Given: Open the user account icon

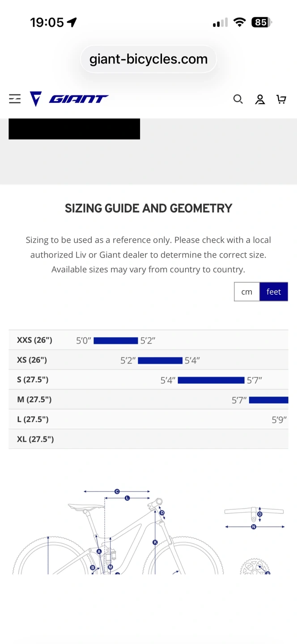Looking at the screenshot, I should coord(260,99).
